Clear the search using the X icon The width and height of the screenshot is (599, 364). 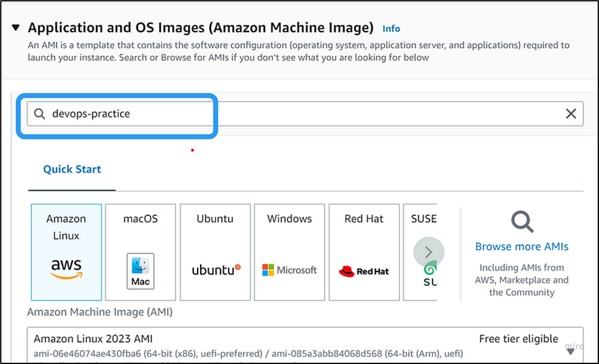click(571, 113)
